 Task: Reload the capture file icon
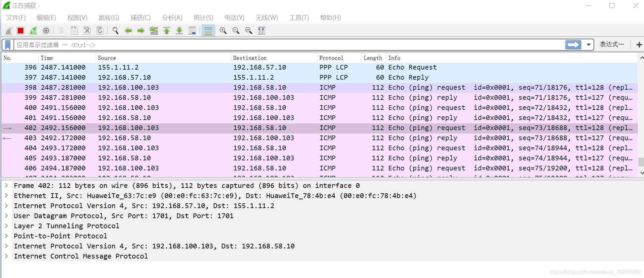coord(100,31)
